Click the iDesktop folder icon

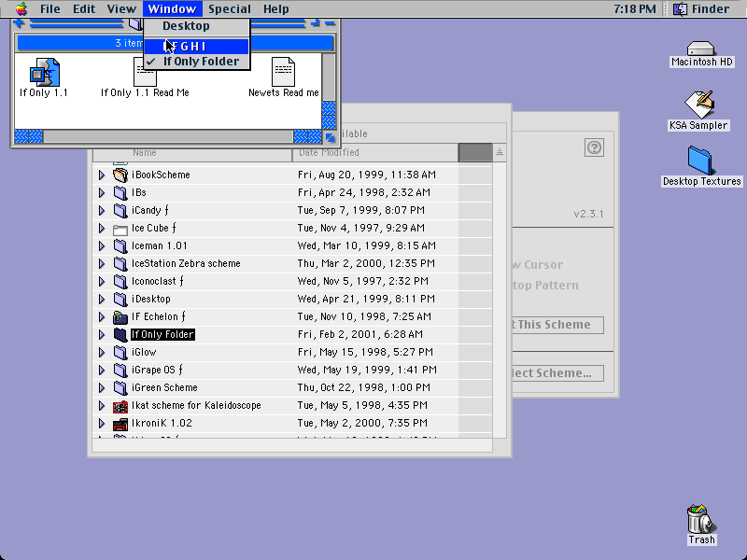[x=120, y=299]
